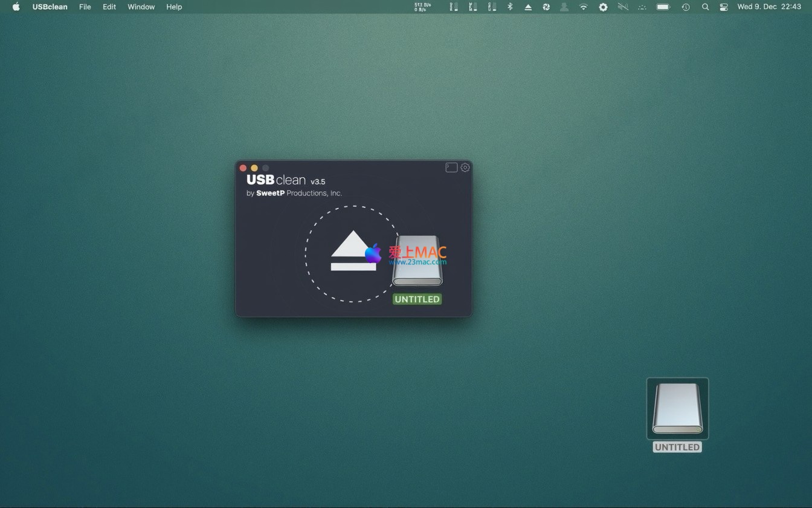The height and width of the screenshot is (508, 812).
Task: Open Control Center from menu bar
Action: (724, 7)
